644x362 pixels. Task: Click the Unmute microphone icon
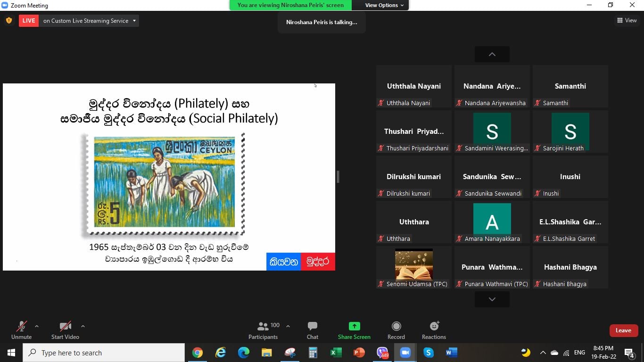click(x=21, y=326)
